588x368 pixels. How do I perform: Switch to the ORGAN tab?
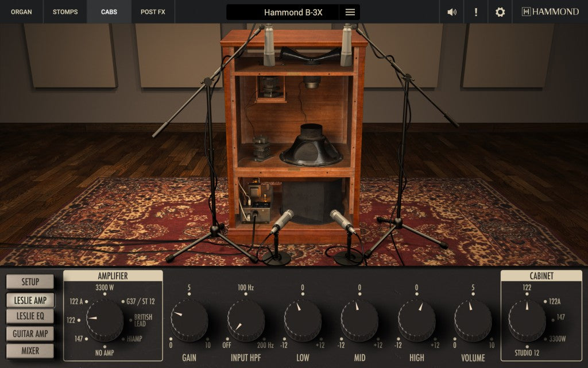[21, 11]
